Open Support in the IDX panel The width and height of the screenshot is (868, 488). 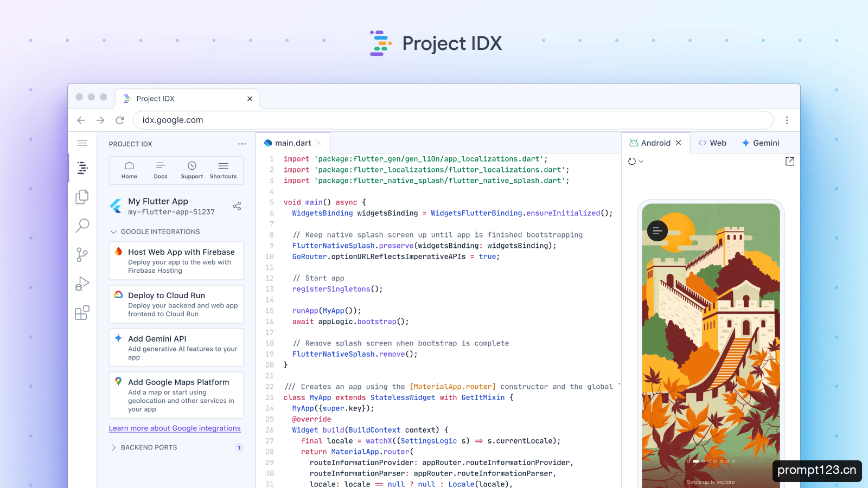[x=192, y=170]
